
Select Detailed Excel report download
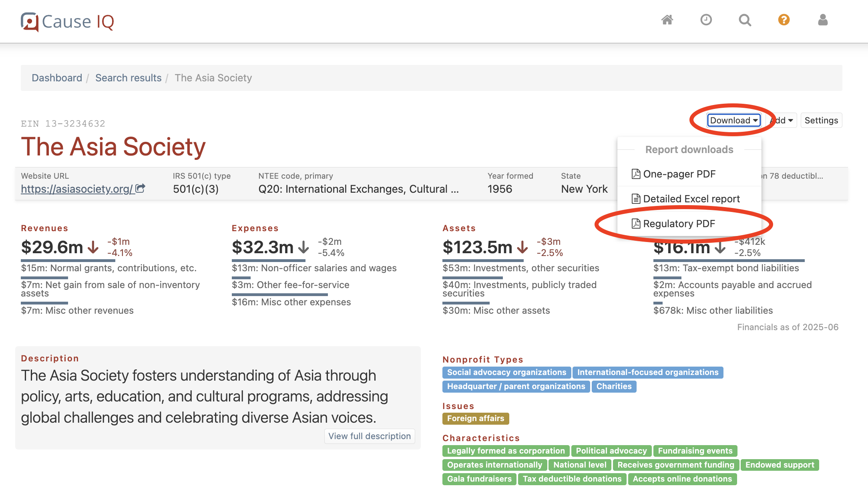(x=689, y=199)
